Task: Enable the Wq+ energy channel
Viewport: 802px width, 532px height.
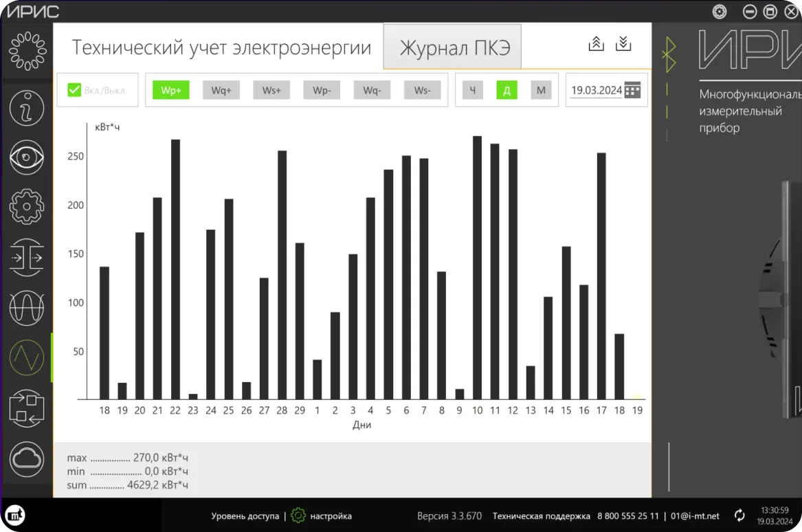Action: (221, 90)
